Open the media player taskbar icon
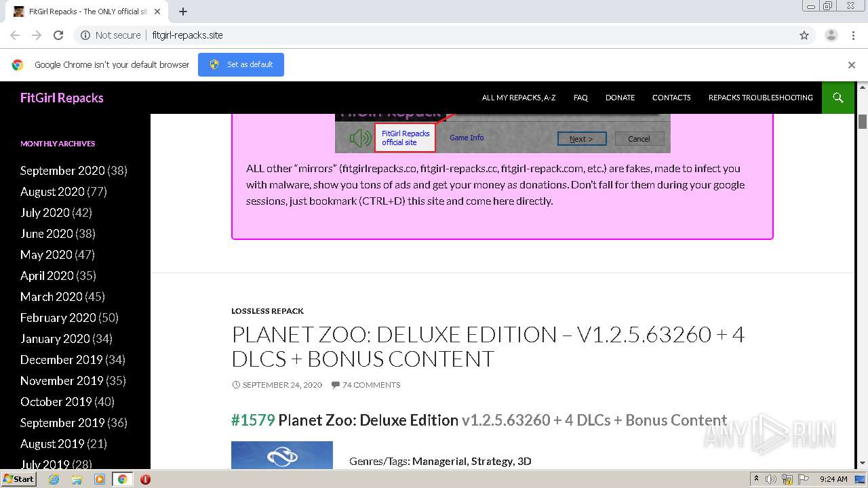This screenshot has width=868, height=488. click(100, 479)
